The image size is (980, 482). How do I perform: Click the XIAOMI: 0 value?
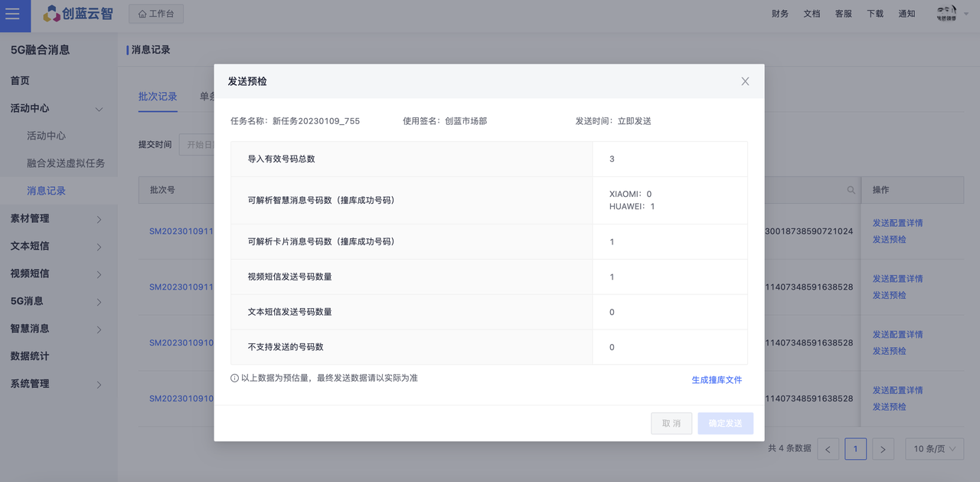630,195
